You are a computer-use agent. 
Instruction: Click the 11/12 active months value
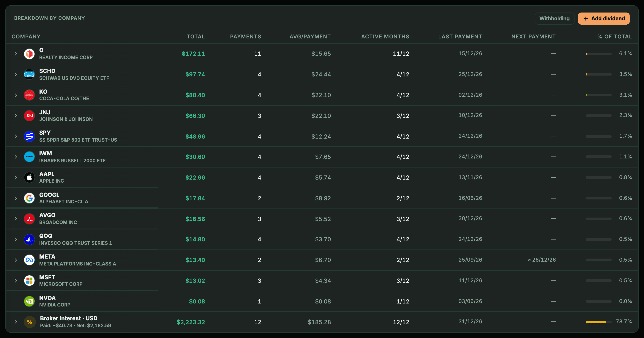tap(401, 54)
